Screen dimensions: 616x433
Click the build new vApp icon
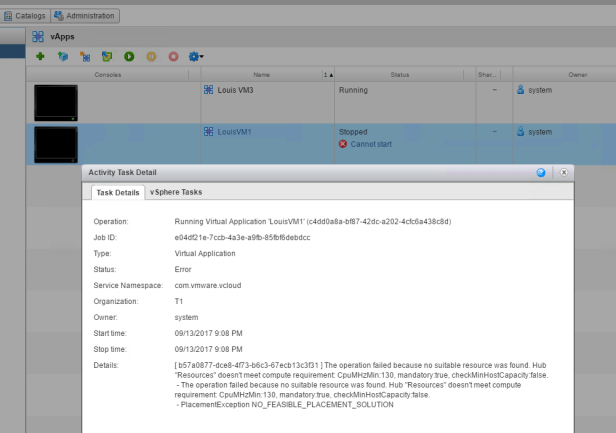(85, 57)
